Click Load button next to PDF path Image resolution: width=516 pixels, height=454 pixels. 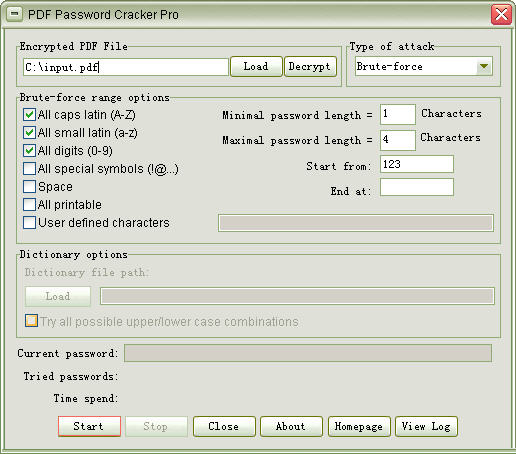click(256, 66)
